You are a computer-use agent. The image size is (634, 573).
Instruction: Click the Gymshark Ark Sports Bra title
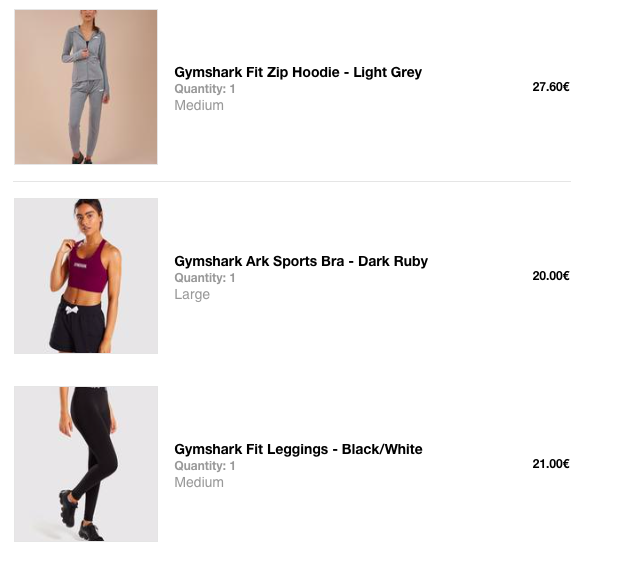point(301,261)
